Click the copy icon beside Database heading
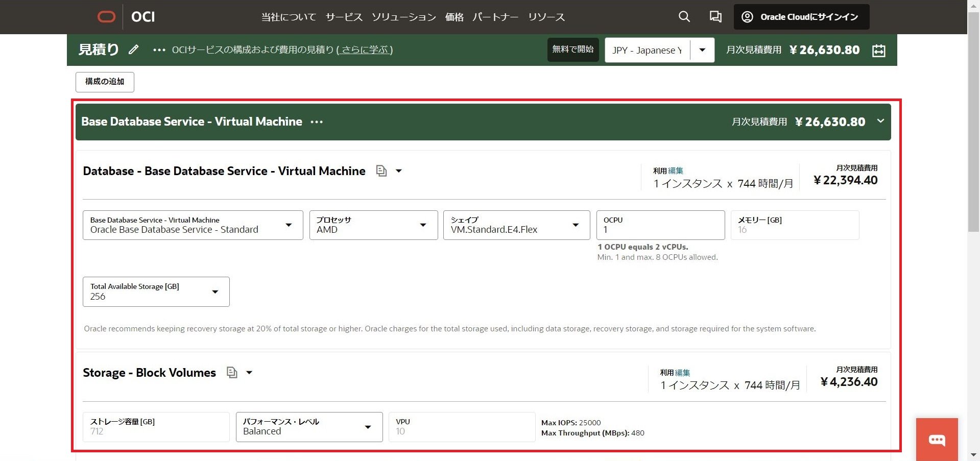This screenshot has width=980, height=461. pyautogui.click(x=381, y=171)
